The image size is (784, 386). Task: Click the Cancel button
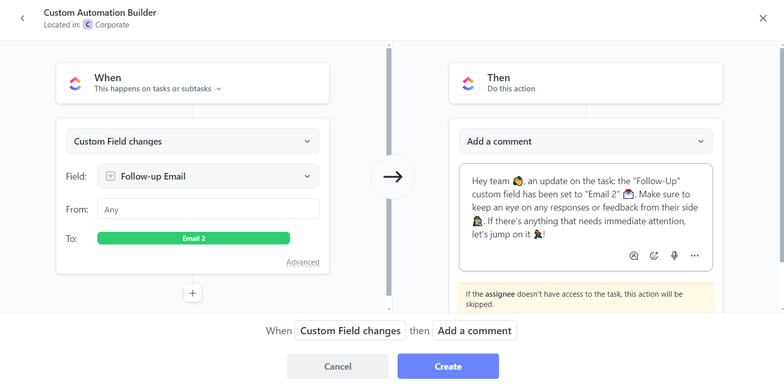pyautogui.click(x=338, y=366)
